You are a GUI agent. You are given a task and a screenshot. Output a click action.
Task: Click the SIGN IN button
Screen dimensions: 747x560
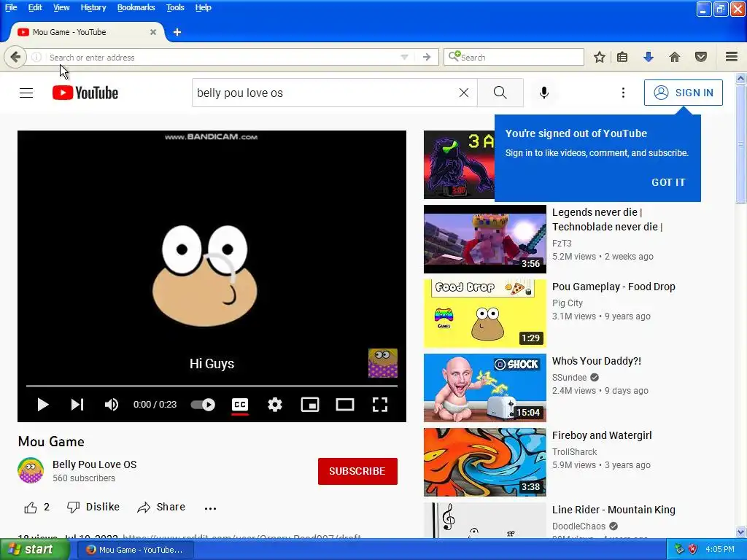(x=683, y=93)
